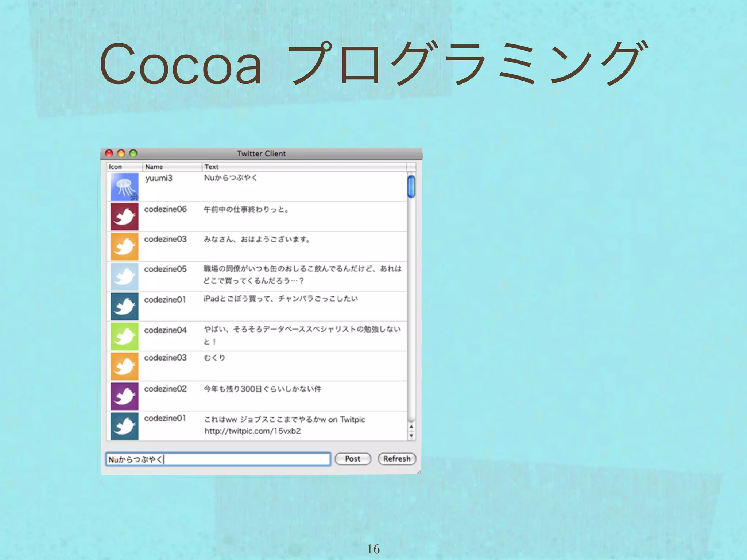This screenshot has height=560, width=747.
Task: Click the scrollbar's up arrow
Action: pyautogui.click(x=411, y=426)
